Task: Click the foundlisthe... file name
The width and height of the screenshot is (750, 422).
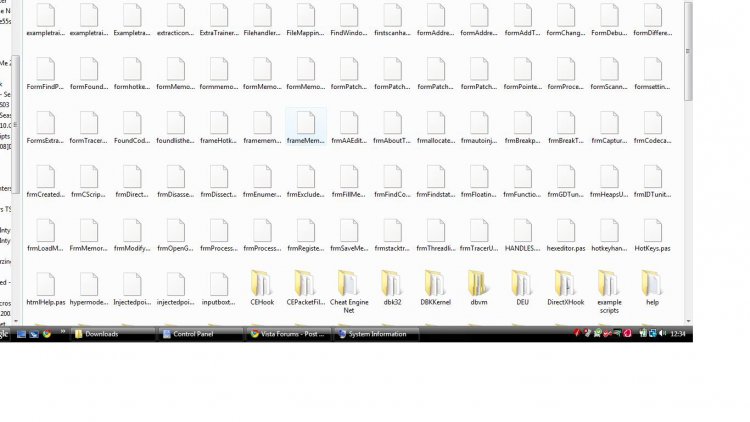Action: [x=176, y=141]
